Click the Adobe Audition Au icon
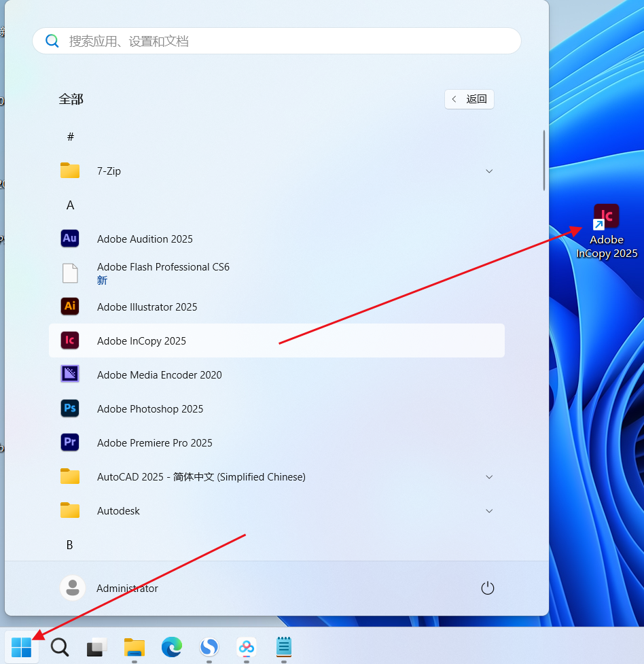The height and width of the screenshot is (664, 644). coord(70,239)
